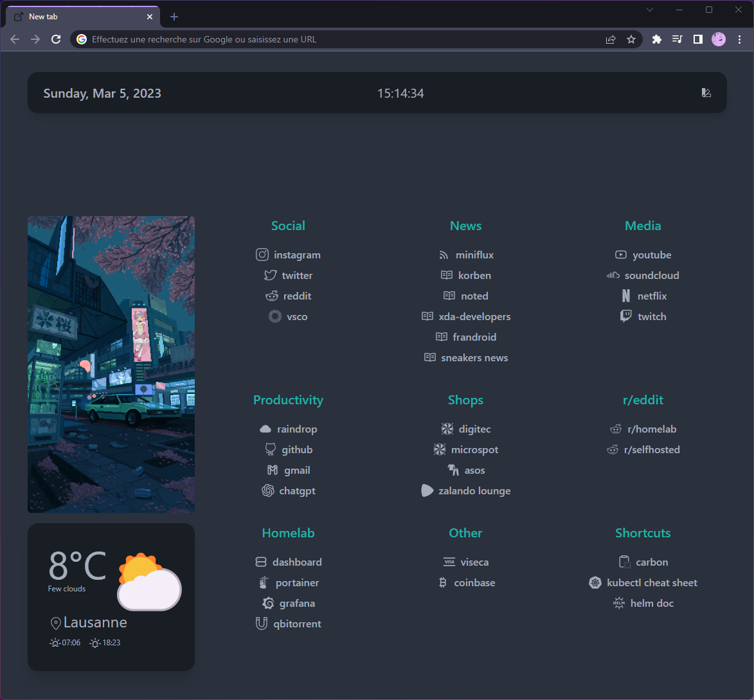This screenshot has height=700, width=754.
Task: Click the asos clothing icon
Action: click(453, 470)
